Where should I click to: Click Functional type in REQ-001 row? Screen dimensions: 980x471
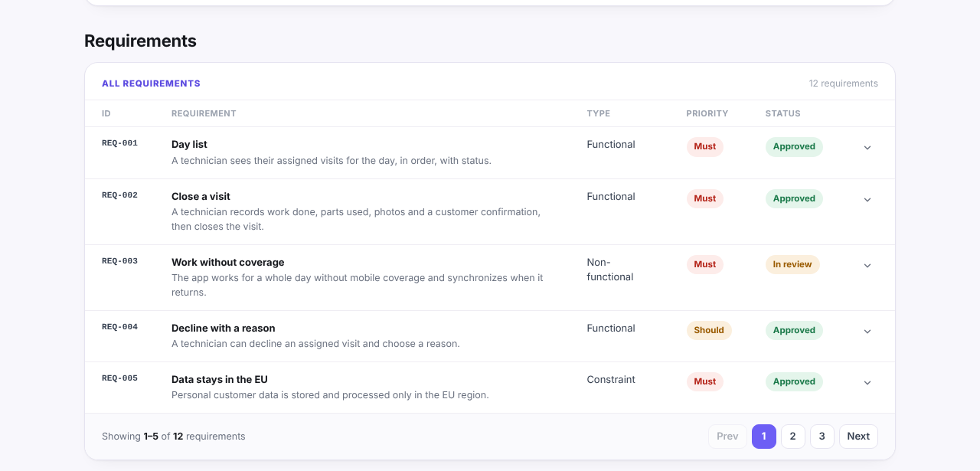click(x=611, y=144)
